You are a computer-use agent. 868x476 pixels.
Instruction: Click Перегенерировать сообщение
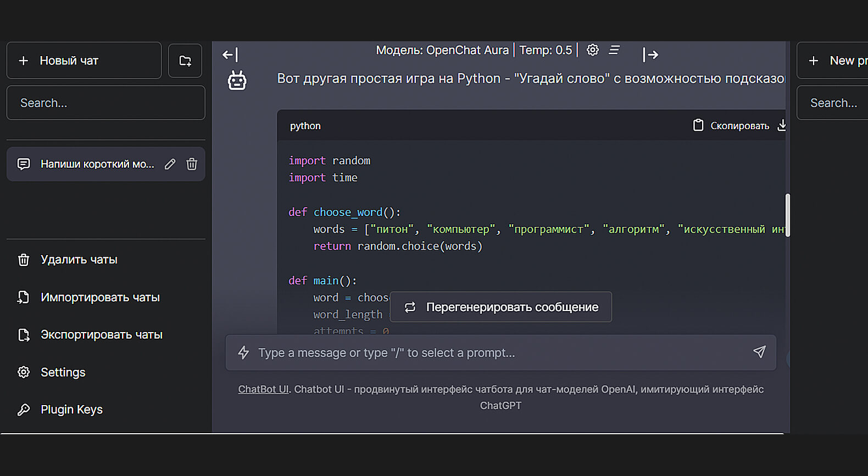[501, 307]
